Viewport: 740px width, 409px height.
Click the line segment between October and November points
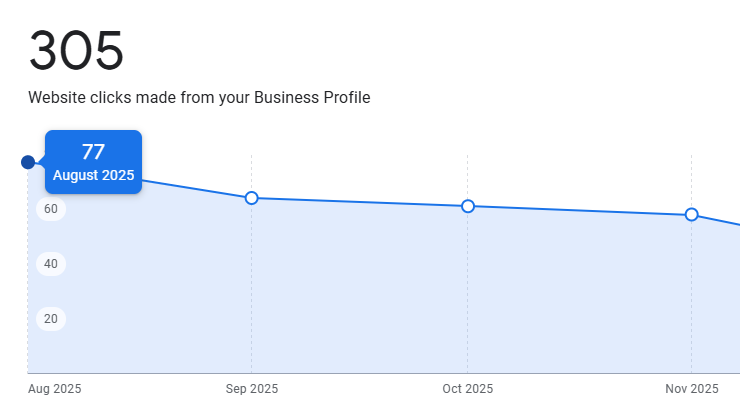pyautogui.click(x=580, y=210)
